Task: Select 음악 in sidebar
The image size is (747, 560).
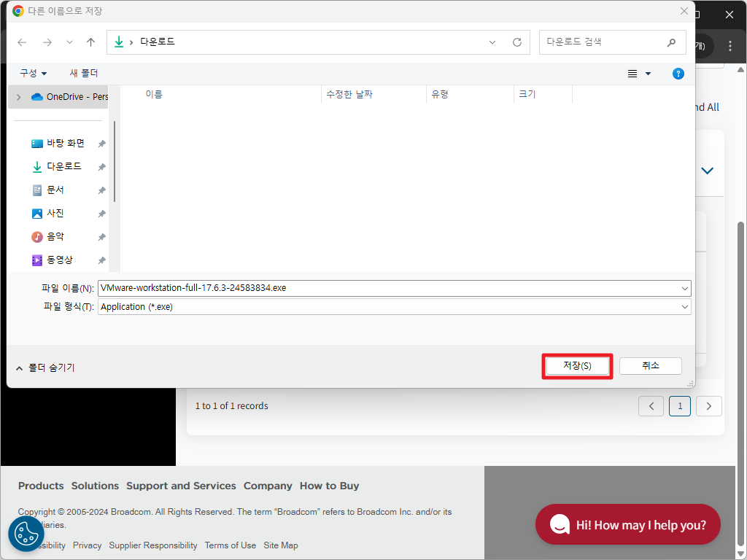Action: point(47,237)
